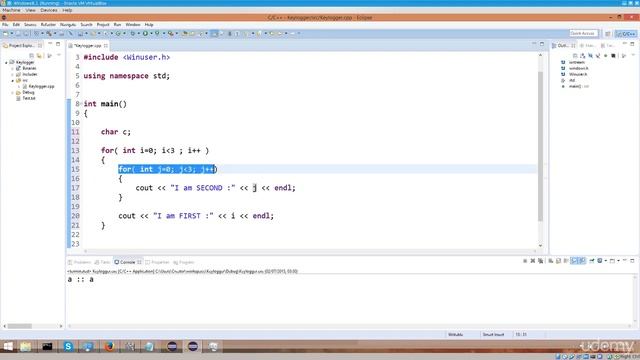This screenshot has width=640, height=360.
Task: Select main() : int in the Outline
Action: tap(578, 87)
